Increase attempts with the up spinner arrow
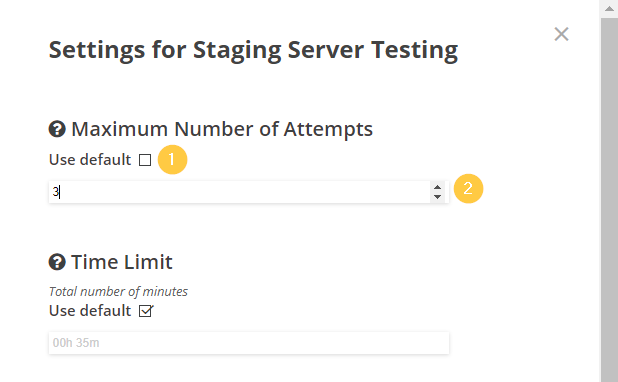 tap(437, 188)
